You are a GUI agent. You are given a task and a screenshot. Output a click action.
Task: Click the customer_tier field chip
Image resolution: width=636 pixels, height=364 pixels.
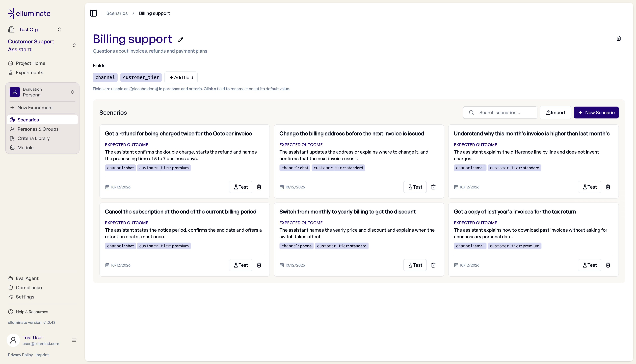(x=141, y=77)
